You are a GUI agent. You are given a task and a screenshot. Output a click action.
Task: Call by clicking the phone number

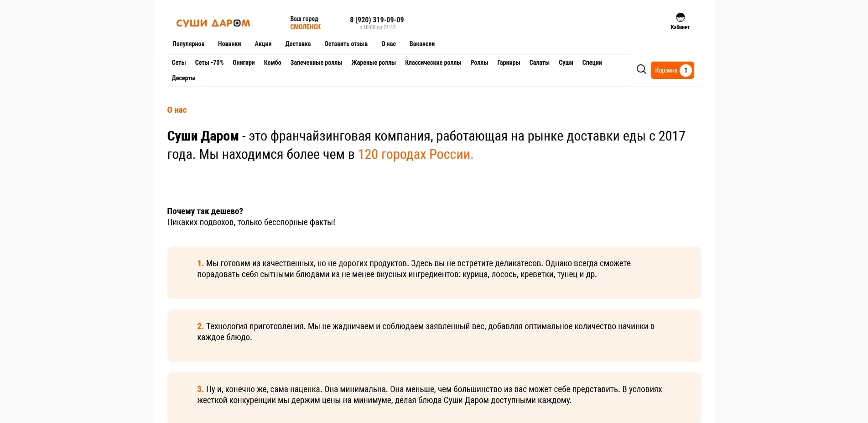[x=377, y=20]
